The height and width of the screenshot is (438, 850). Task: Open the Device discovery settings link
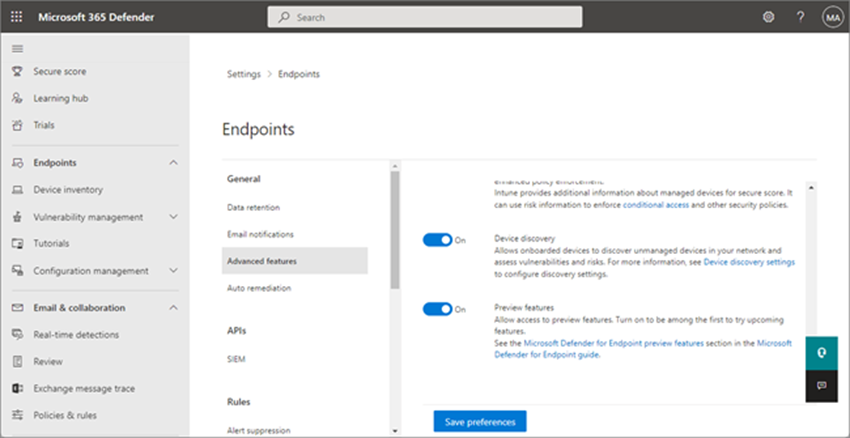(x=749, y=262)
